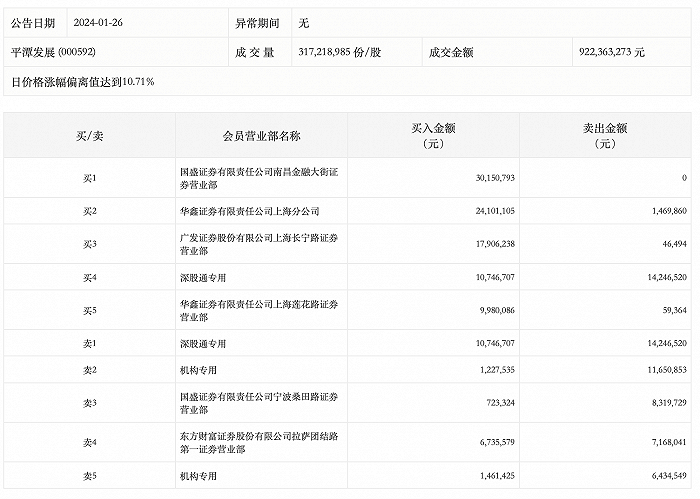Click the 买1 row label
Screen dimensions: 700x499
[x=89, y=178]
